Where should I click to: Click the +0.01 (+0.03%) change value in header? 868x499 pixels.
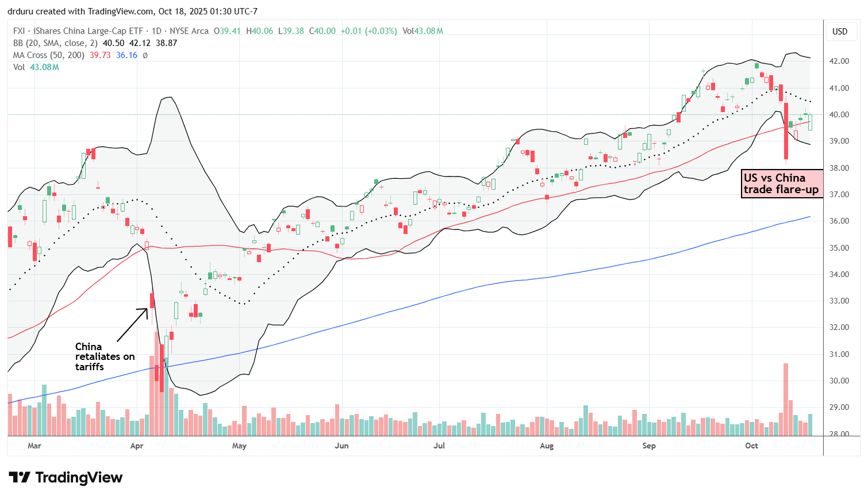click(x=368, y=31)
